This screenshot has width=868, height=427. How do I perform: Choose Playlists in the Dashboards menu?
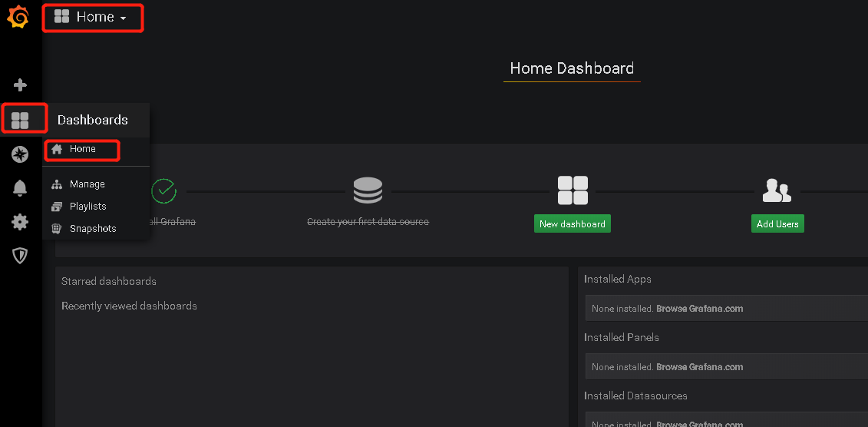click(x=87, y=207)
